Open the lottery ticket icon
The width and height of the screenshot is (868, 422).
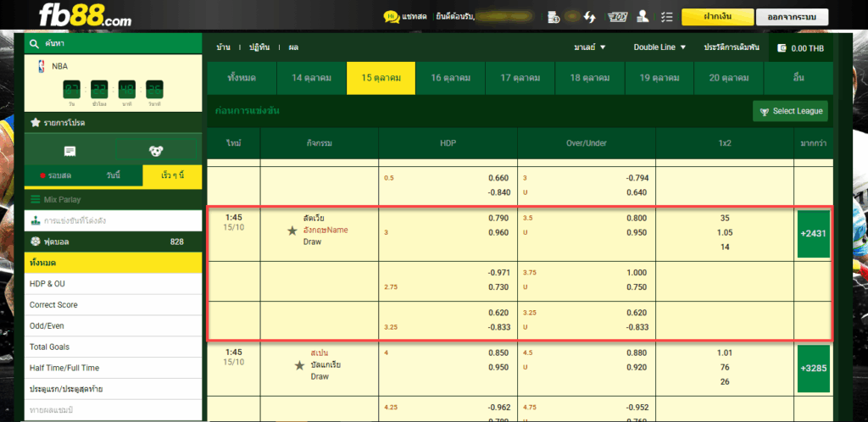pyautogui.click(x=617, y=17)
